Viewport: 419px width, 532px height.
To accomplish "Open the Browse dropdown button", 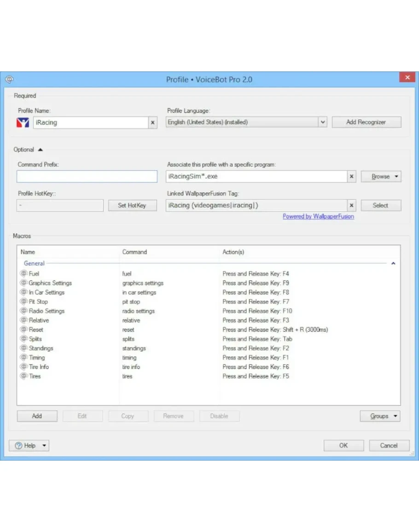I will [381, 176].
